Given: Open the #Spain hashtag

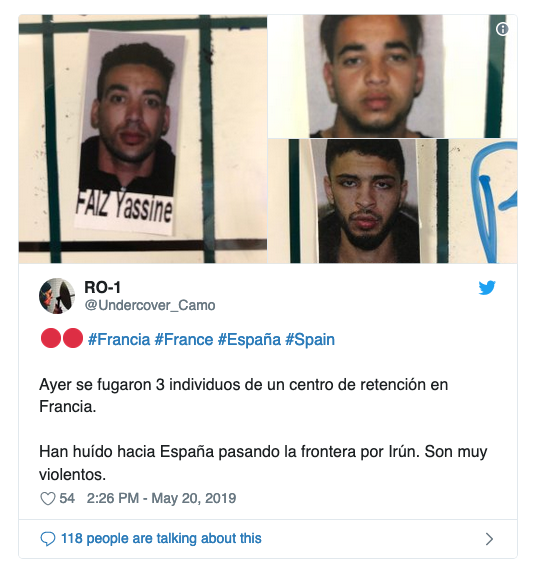Looking at the screenshot, I should 310,339.
